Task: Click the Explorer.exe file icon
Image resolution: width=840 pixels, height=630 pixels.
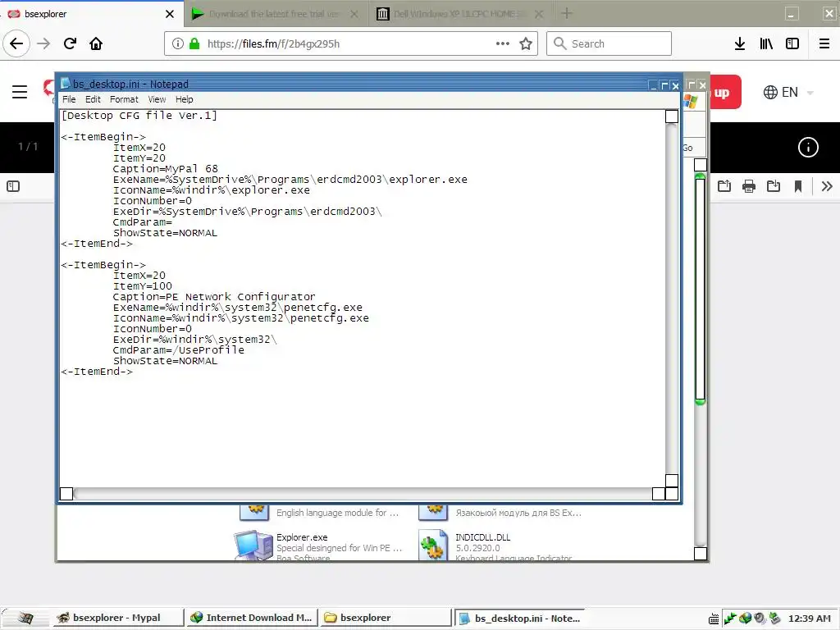Action: pos(253,546)
